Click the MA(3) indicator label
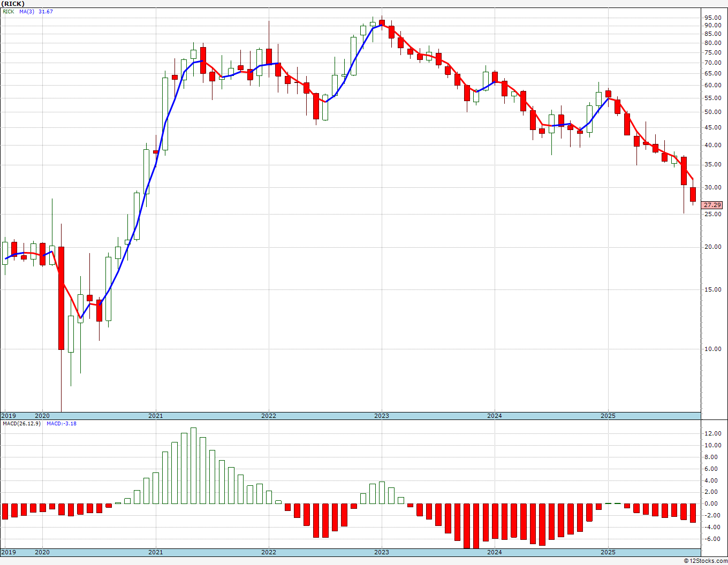728x565 pixels. tap(27, 11)
